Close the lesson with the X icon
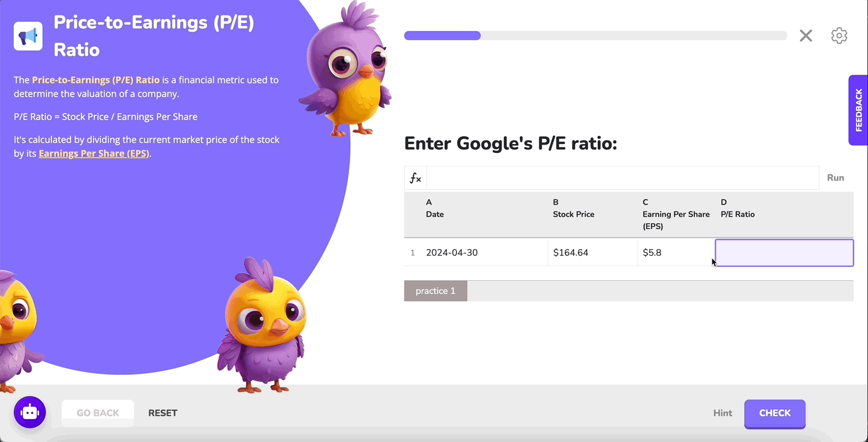Screen dimensions: 868x442 (806, 36)
